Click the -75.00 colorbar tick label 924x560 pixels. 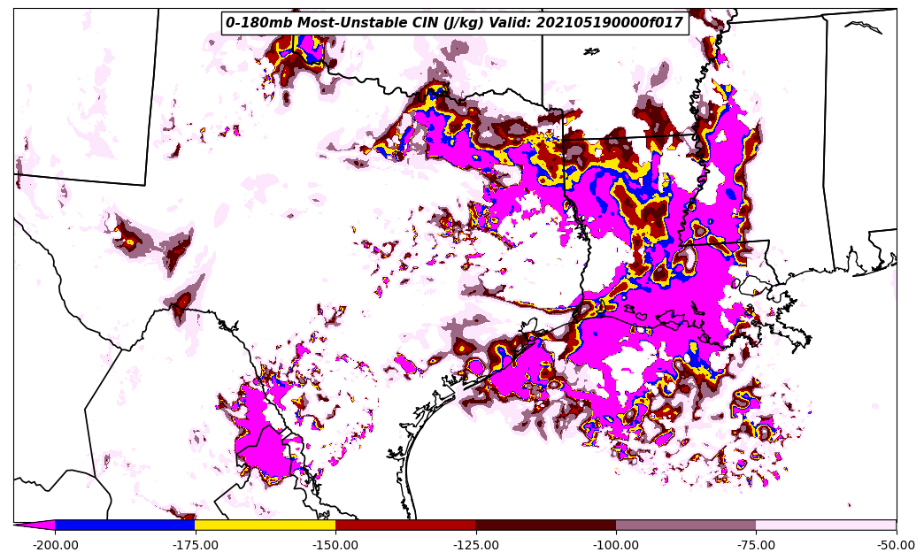pyautogui.click(x=756, y=545)
